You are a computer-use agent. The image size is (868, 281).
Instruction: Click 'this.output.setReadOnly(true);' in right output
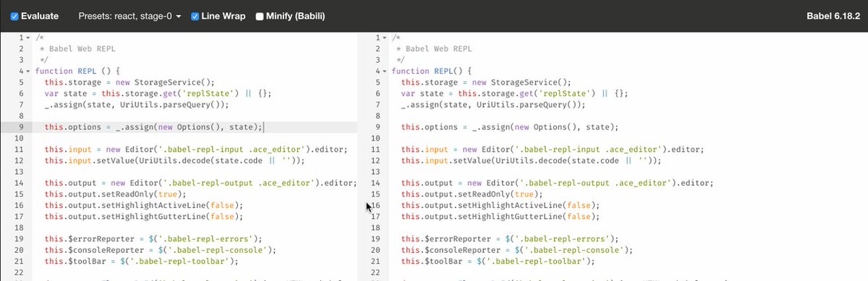[472, 194]
